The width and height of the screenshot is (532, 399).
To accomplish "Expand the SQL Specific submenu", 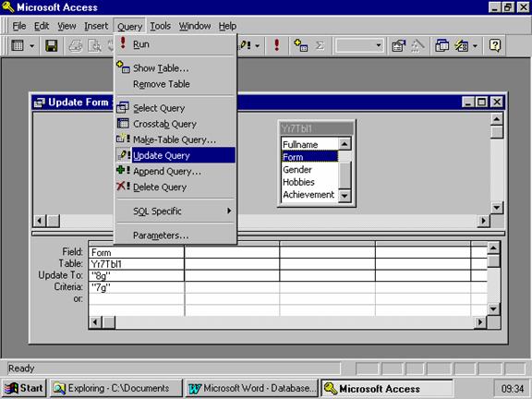I will coord(175,211).
